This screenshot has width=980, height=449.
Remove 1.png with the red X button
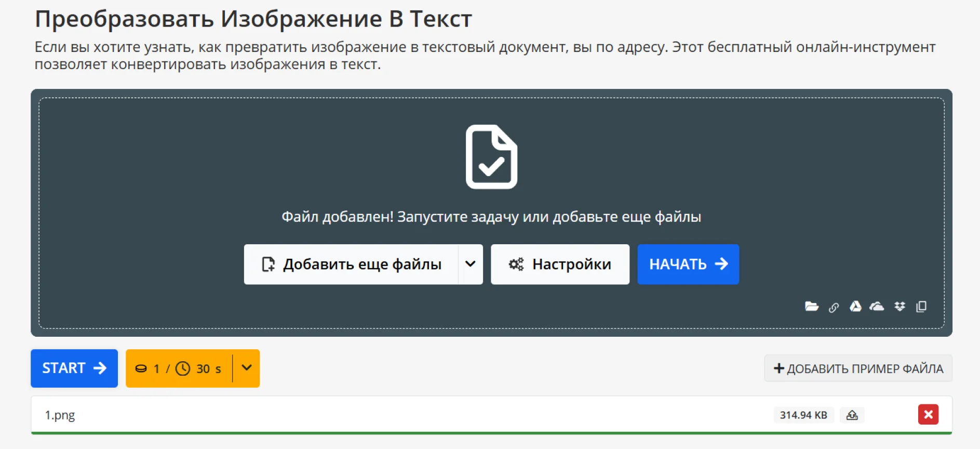(x=928, y=415)
